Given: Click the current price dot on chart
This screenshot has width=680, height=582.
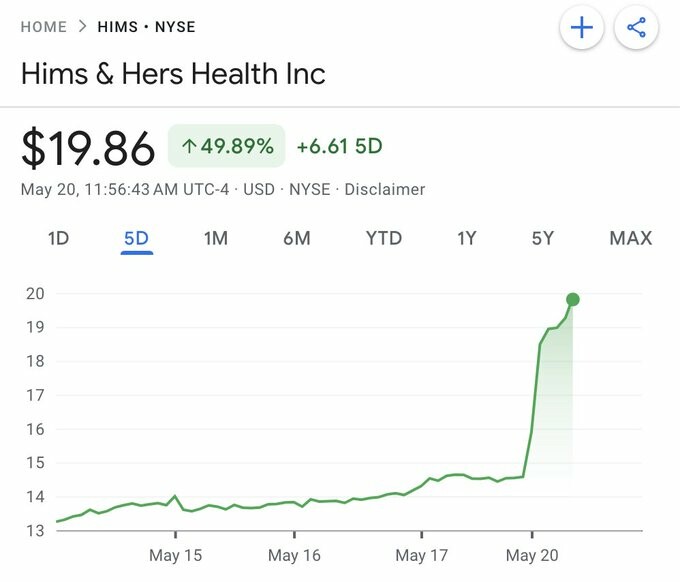Looking at the screenshot, I should 573,299.
